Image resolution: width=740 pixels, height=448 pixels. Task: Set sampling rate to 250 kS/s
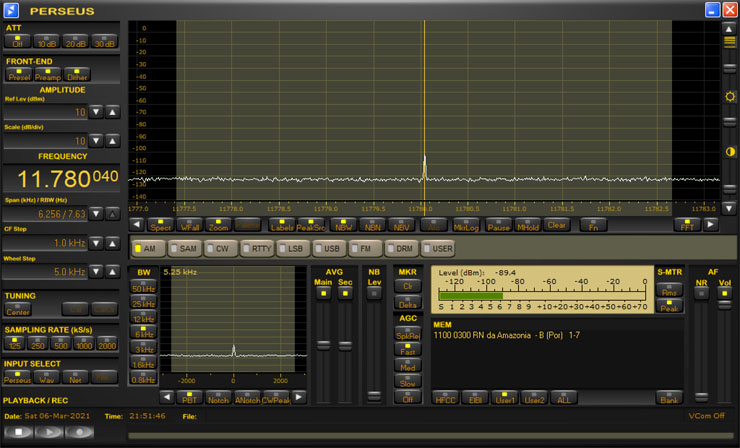pos(38,343)
